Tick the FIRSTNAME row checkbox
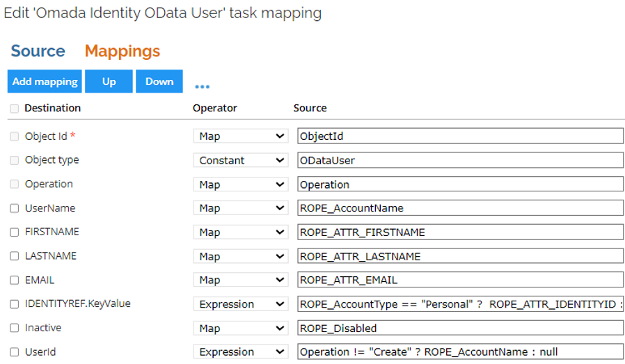The width and height of the screenshot is (625, 364). pos(15,232)
